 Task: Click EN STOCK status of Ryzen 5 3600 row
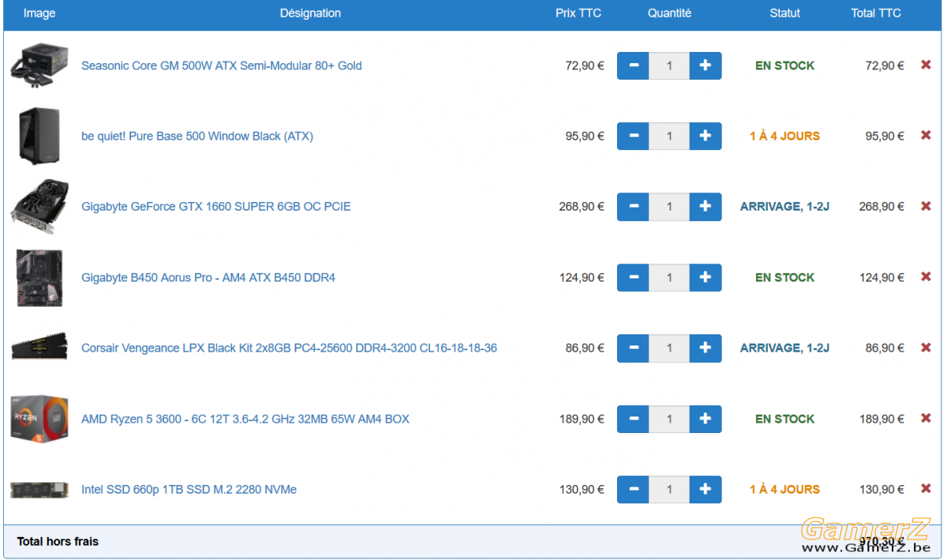pos(784,419)
